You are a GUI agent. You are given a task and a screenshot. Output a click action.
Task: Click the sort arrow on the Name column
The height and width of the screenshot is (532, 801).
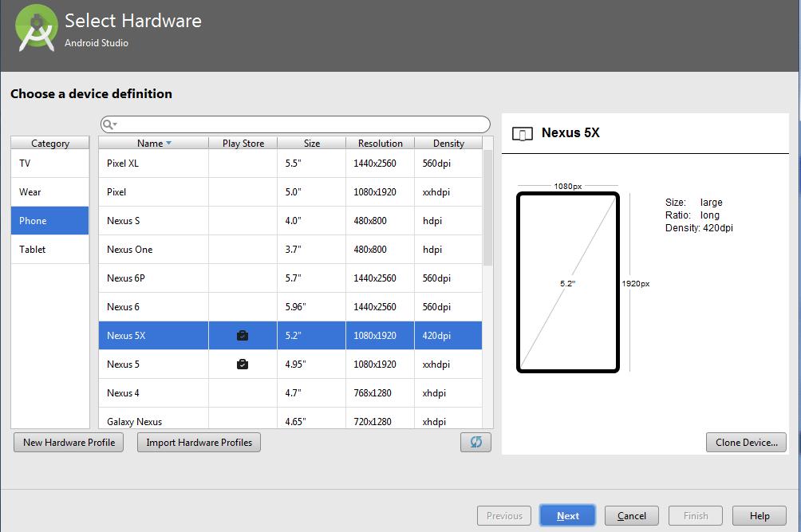point(170,143)
